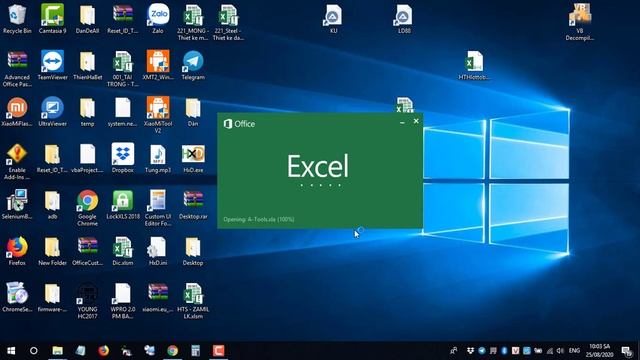The image size is (640, 360).
Task: Select Custom UI Editor desktop shortcut
Action: tap(158, 208)
